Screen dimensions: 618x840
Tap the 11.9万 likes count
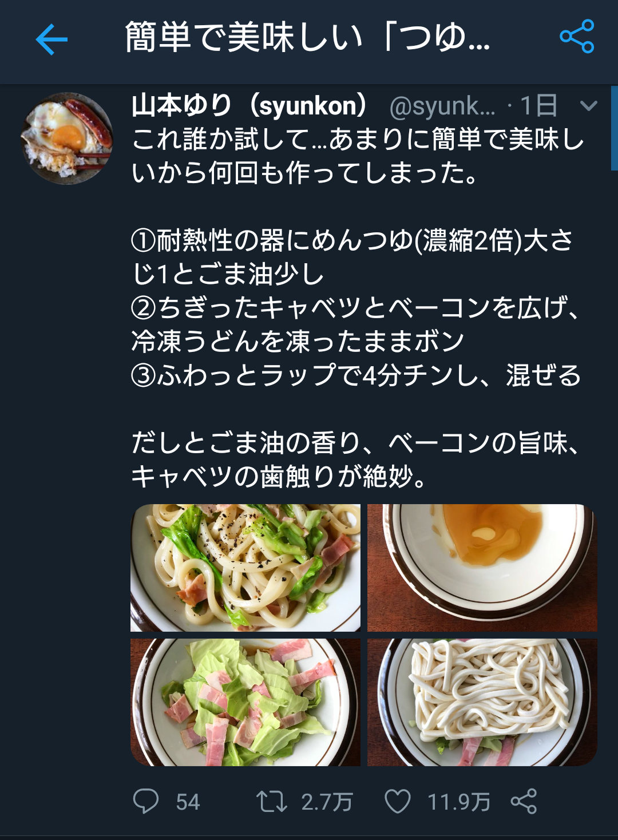[x=459, y=802]
